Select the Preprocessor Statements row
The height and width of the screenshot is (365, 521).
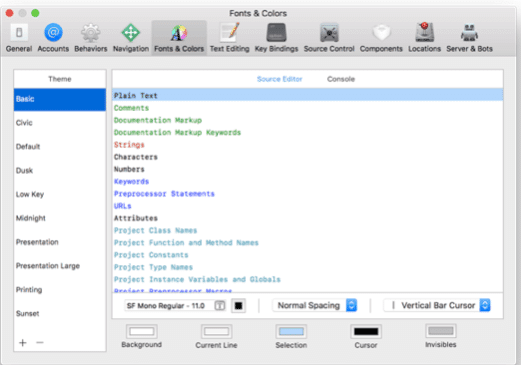tap(308, 194)
